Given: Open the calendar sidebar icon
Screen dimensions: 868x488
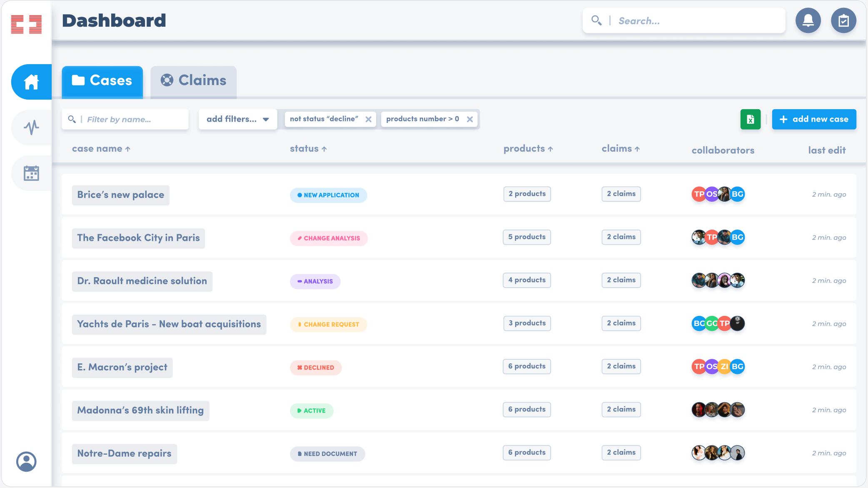Looking at the screenshot, I should click(x=32, y=173).
